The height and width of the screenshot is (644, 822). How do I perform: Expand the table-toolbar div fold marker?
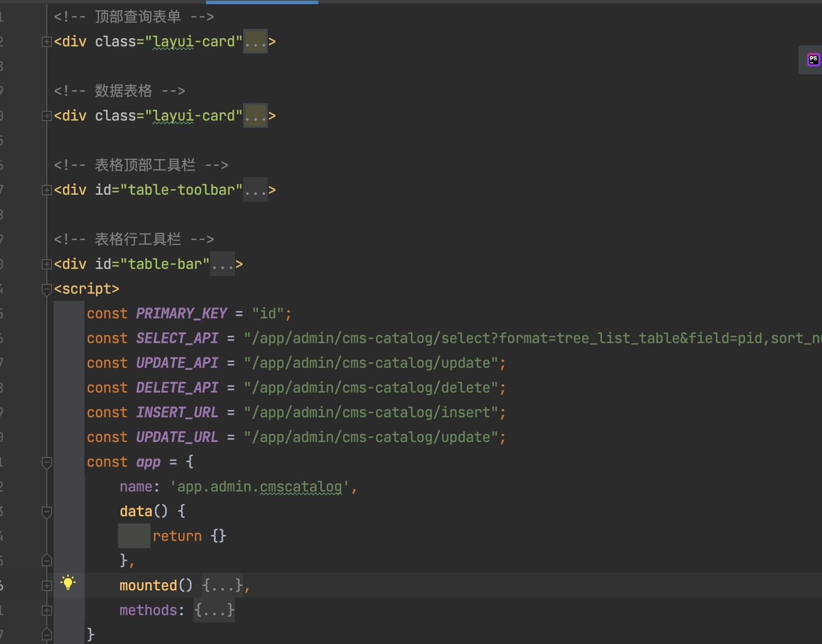[x=47, y=190]
